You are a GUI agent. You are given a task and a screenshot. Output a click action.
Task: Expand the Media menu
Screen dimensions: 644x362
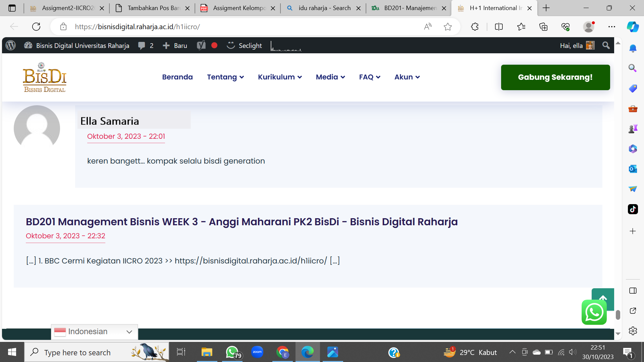tap(330, 77)
